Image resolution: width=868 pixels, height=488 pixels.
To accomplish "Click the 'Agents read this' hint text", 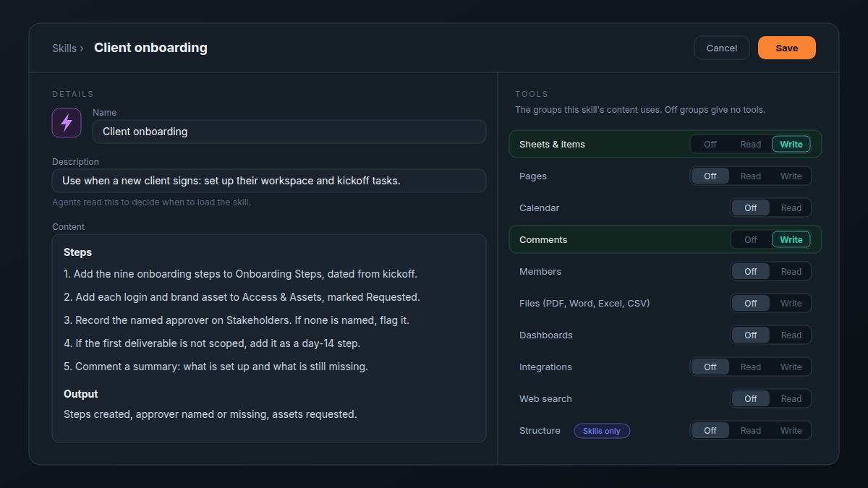I will pos(151,202).
